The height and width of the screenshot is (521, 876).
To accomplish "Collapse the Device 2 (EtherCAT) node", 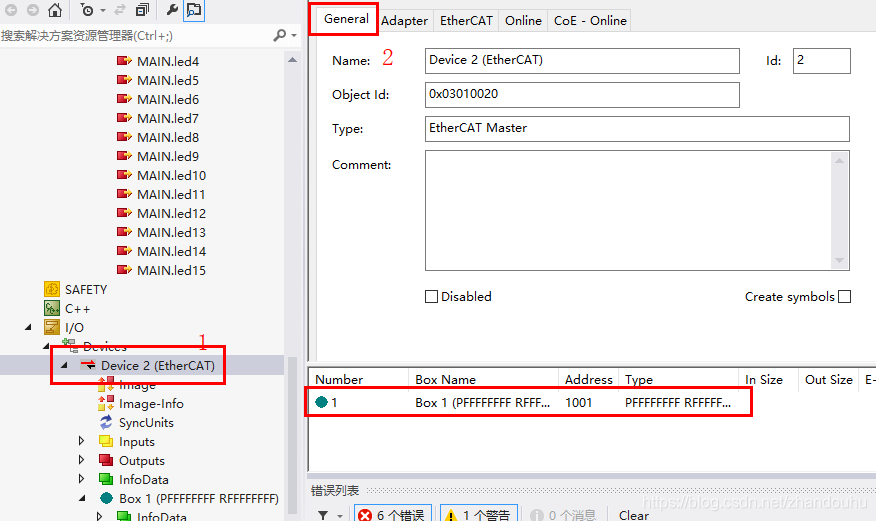I will [x=64, y=365].
